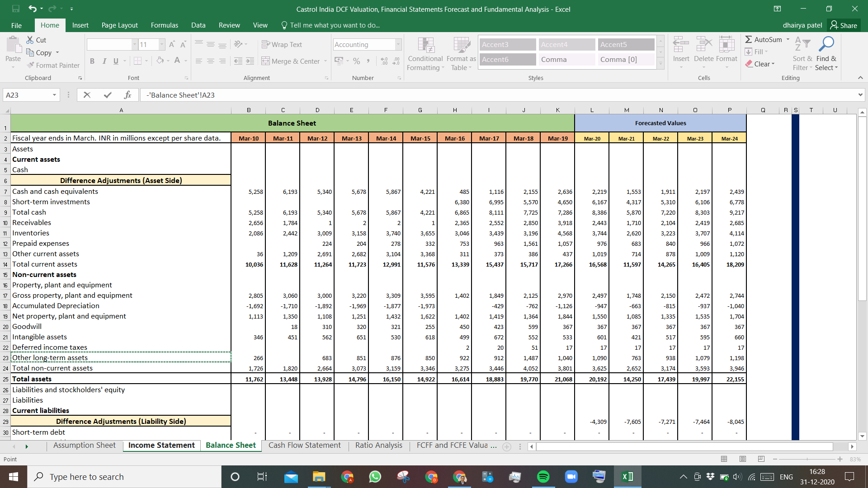The image size is (868, 488).
Task: Expand the formula bar
Action: click(860, 95)
